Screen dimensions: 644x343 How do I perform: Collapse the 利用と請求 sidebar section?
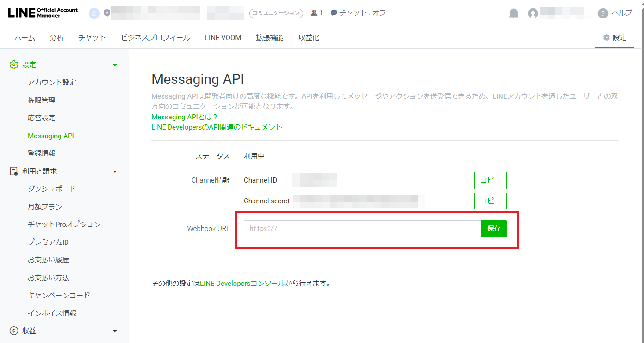point(115,171)
